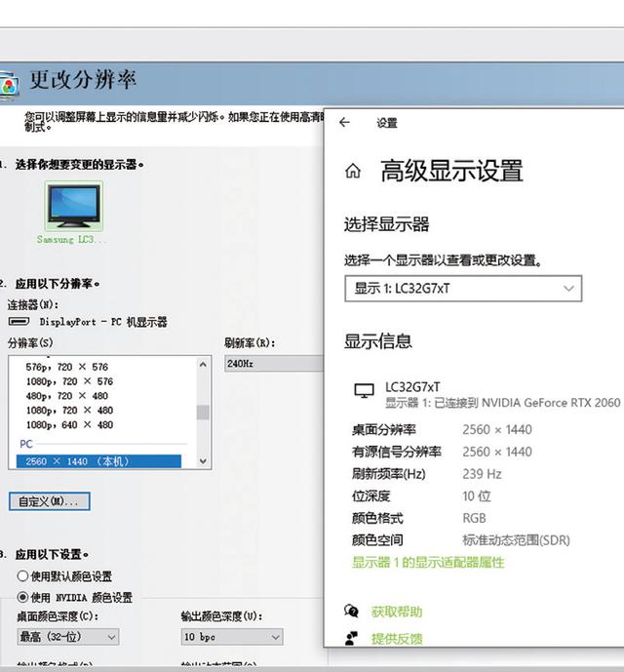
Task: Select 1080p, 720 × 576 resolution
Action: coord(69,381)
